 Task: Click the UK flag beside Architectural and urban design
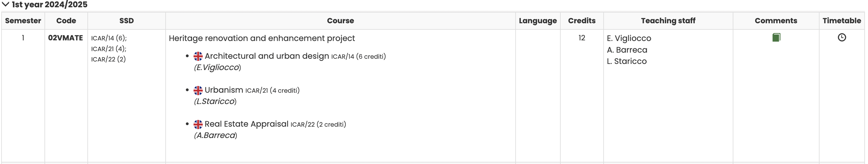pyautogui.click(x=198, y=56)
